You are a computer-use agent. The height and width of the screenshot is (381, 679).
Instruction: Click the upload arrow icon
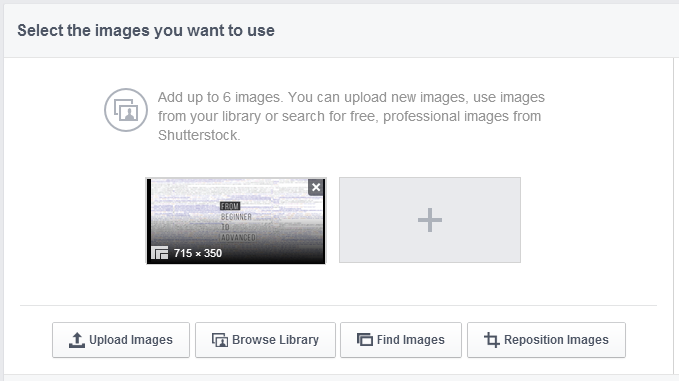pos(77,340)
